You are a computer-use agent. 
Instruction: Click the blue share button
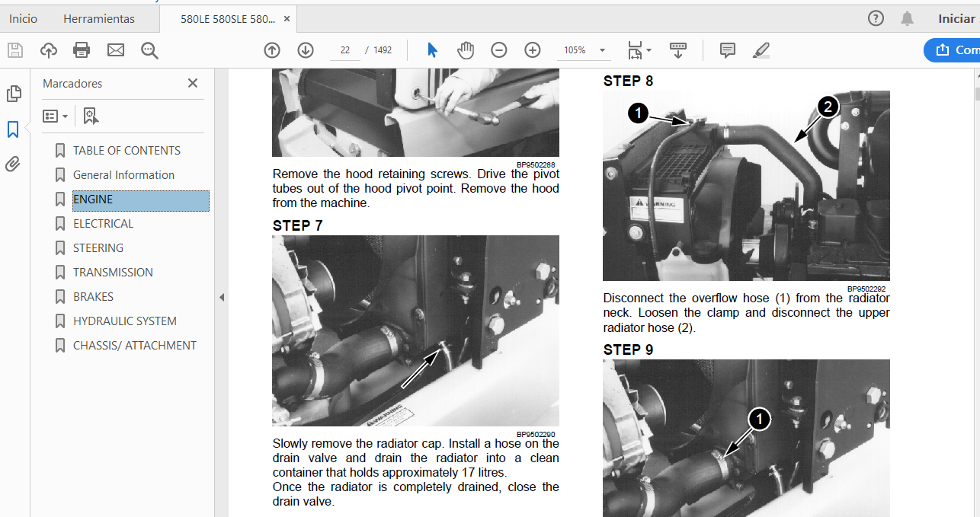(x=952, y=50)
